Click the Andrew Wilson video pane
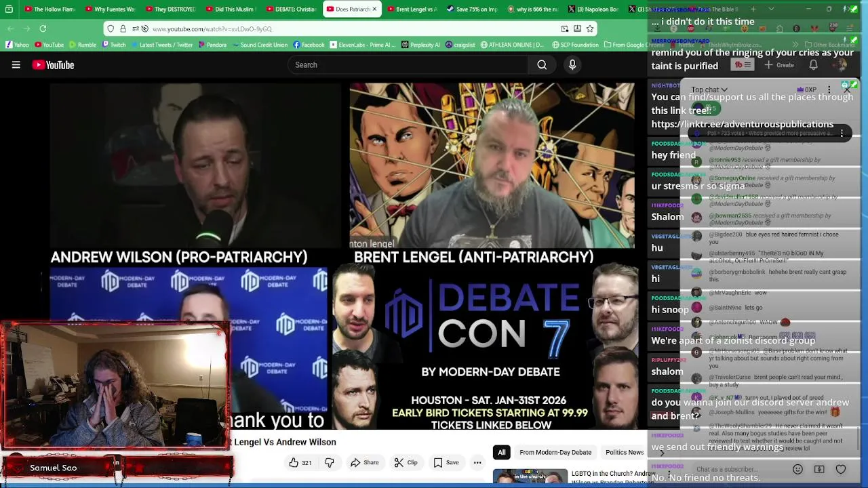This screenshot has height=488, width=868. [195, 166]
